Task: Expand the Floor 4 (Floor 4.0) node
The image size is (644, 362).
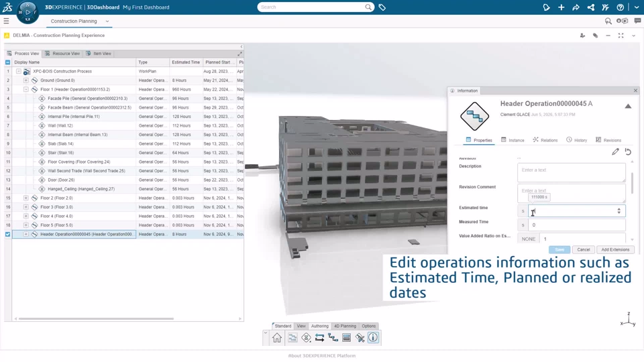Action: coord(26,216)
